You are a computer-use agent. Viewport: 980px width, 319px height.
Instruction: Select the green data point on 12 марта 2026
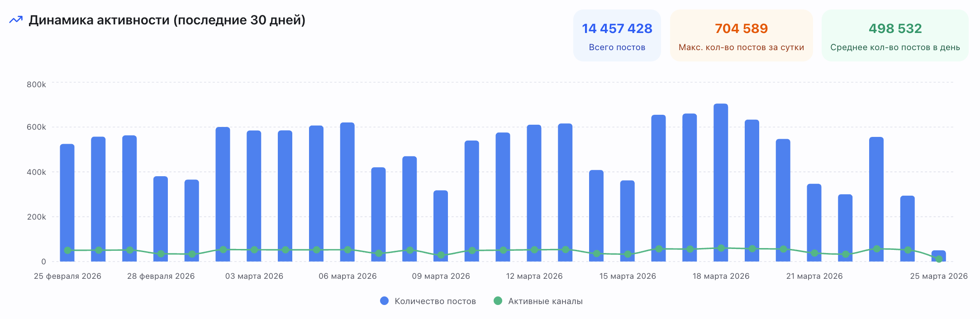coord(534,250)
